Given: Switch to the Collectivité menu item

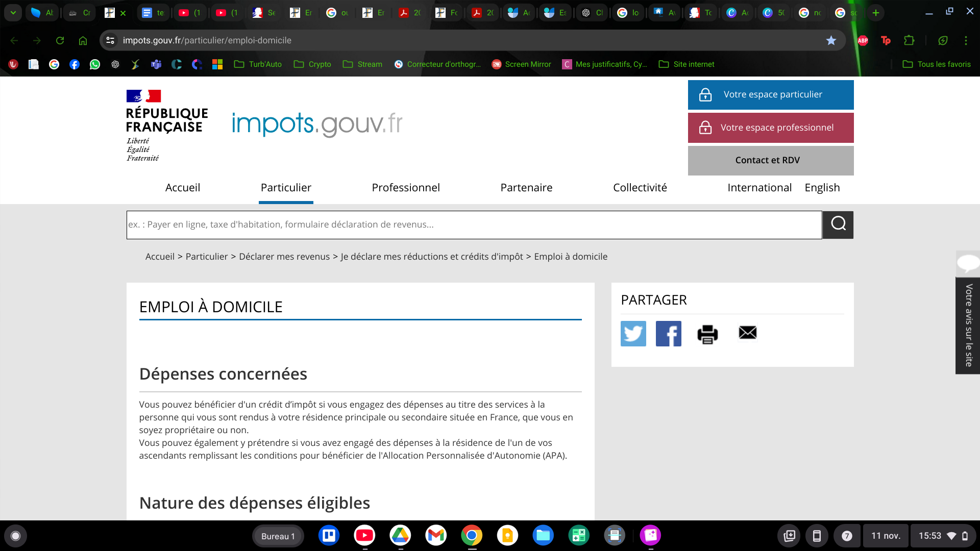Looking at the screenshot, I should pos(640,188).
